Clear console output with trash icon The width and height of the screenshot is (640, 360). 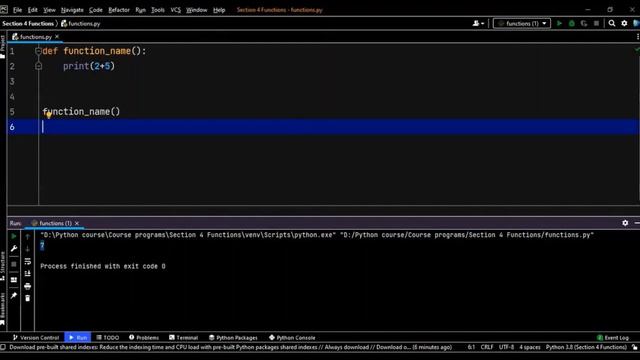tap(27, 298)
